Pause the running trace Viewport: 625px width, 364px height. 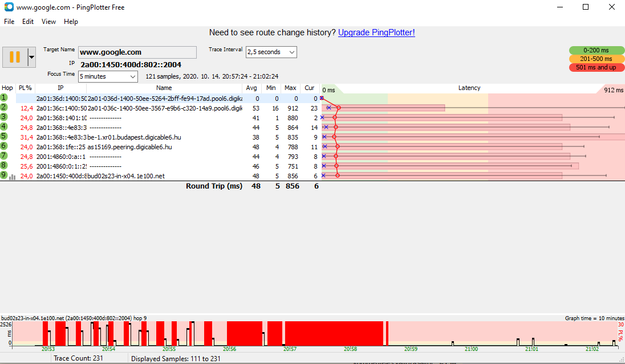pyautogui.click(x=15, y=57)
